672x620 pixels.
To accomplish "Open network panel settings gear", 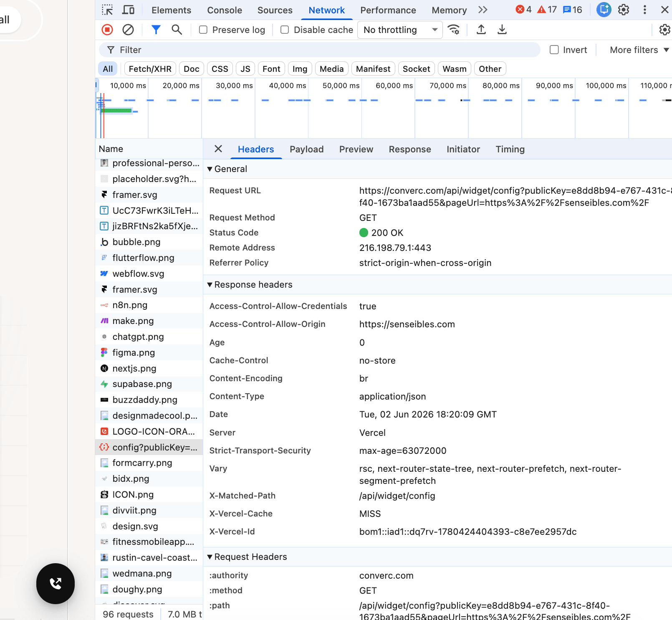I will point(664,30).
